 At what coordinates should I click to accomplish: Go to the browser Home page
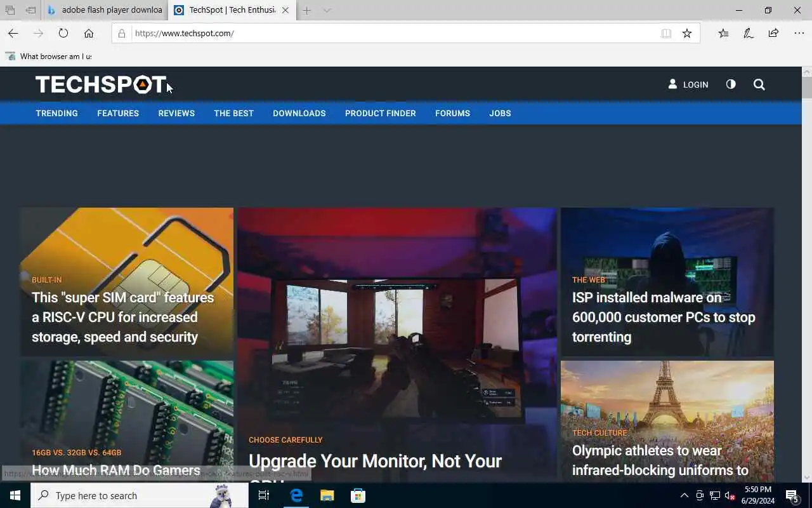[x=89, y=33]
